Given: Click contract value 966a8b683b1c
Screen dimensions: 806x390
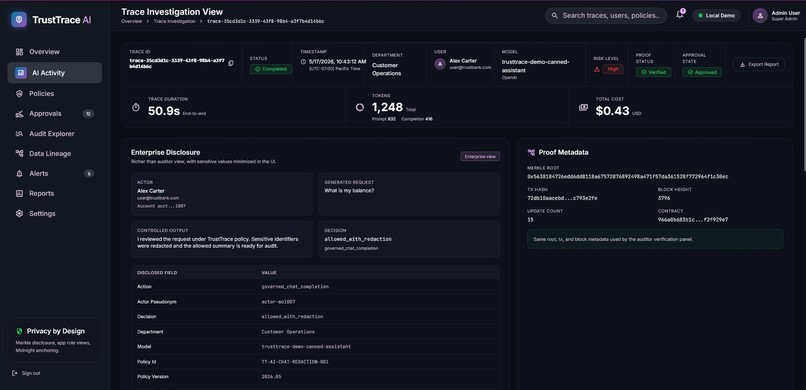Looking at the screenshot, I should coord(693,219).
